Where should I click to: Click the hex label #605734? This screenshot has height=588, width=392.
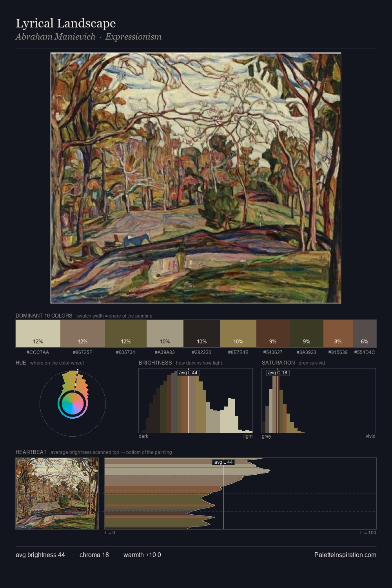pyautogui.click(x=126, y=352)
